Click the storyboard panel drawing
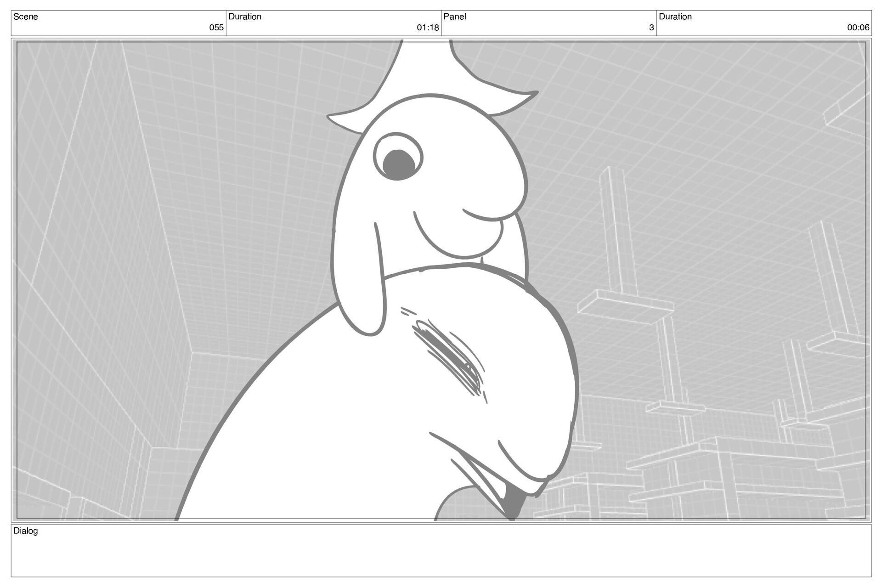882x588 pixels. [441, 280]
